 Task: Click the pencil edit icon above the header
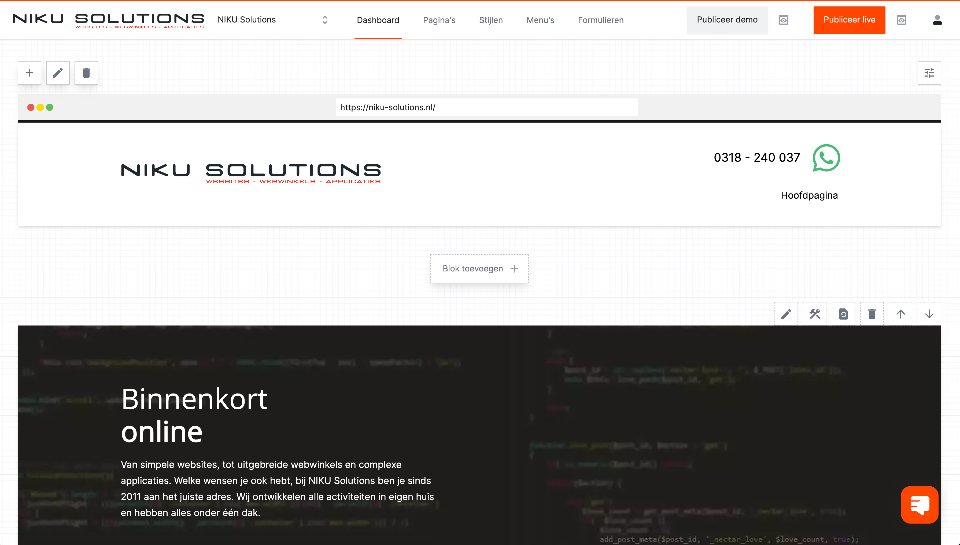click(x=58, y=73)
